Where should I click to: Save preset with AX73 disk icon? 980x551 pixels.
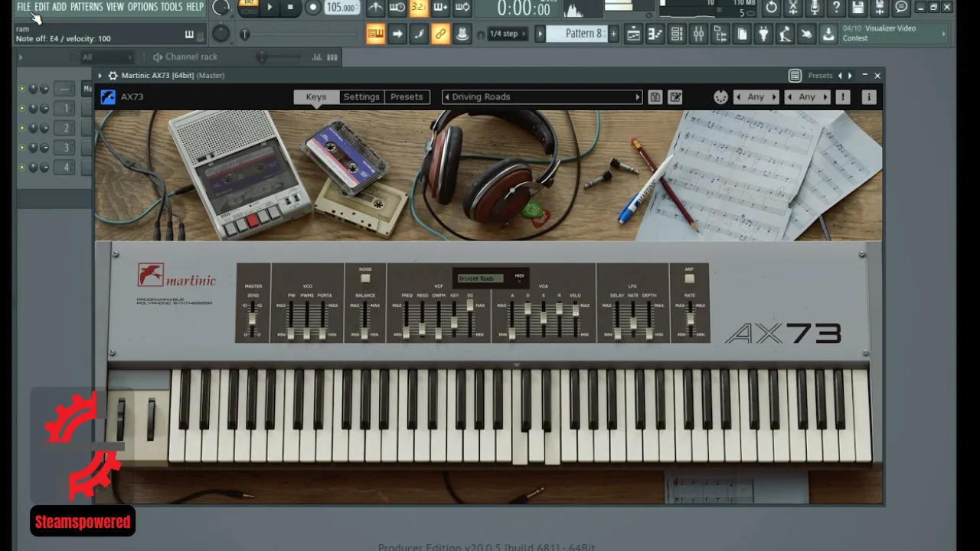coord(655,97)
